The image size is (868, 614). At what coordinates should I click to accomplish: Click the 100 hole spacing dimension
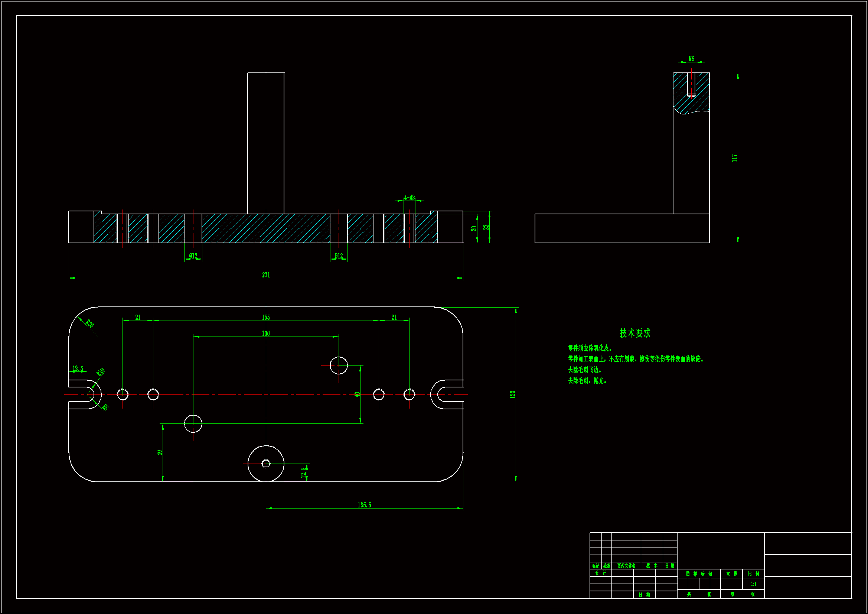(266, 334)
